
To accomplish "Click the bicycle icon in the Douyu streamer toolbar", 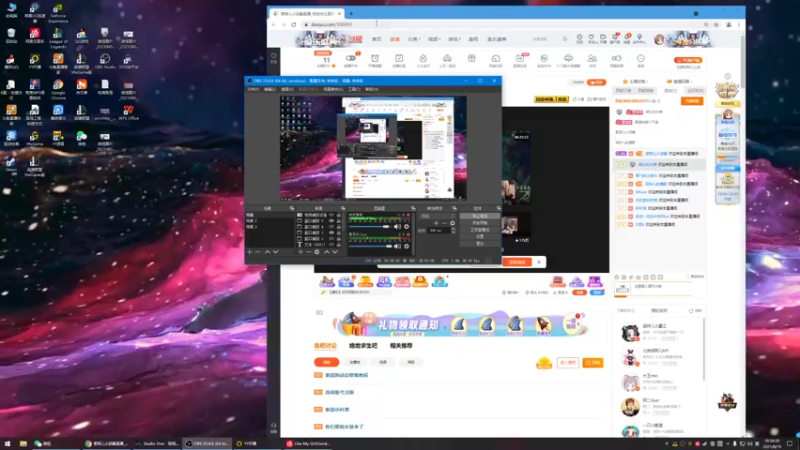I will click(447, 58).
